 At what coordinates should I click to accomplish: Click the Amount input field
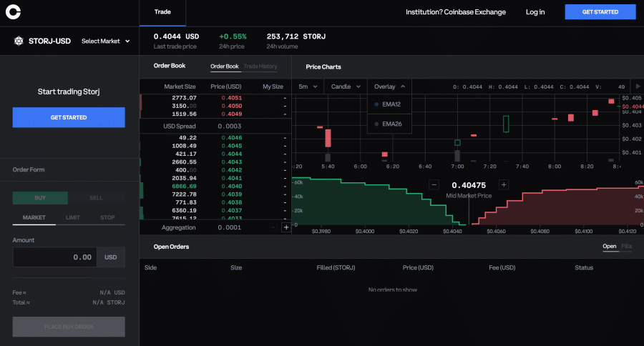click(x=54, y=257)
